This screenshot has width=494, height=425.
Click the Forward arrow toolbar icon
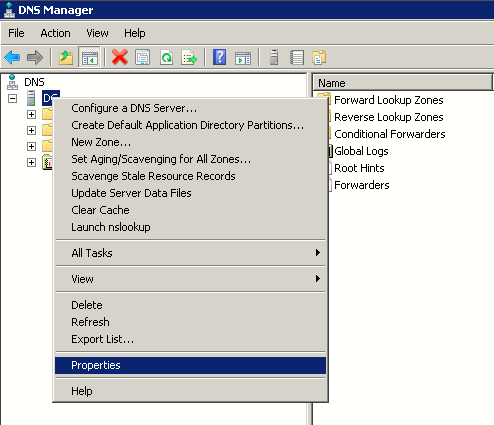(35, 57)
